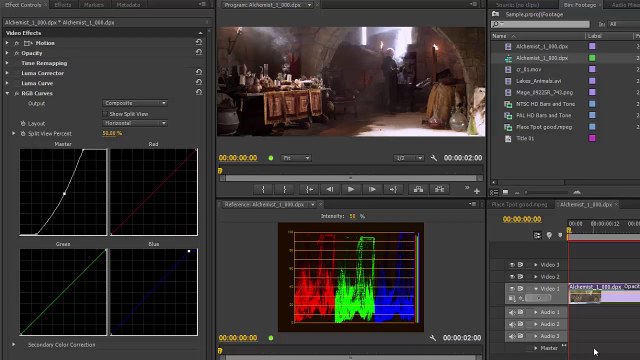Click the Split View Percent value
The image size is (640, 360).
(x=112, y=133)
